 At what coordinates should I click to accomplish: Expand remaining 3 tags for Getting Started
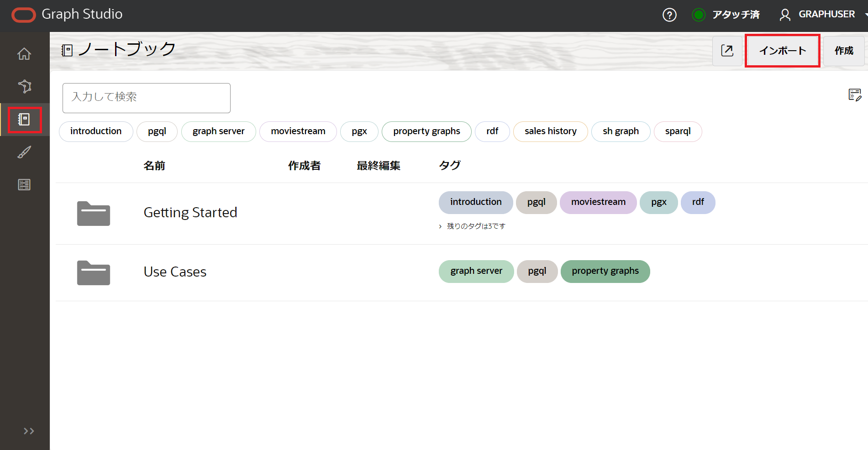(473, 226)
